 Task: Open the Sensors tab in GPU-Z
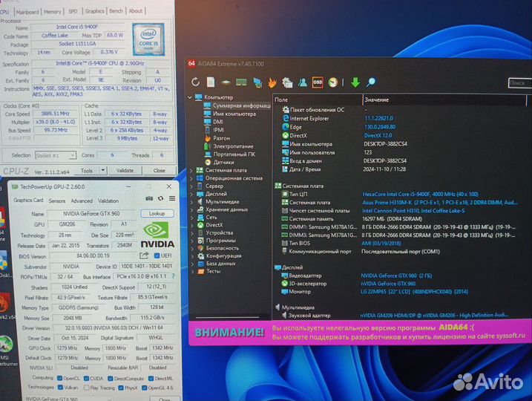point(56,200)
